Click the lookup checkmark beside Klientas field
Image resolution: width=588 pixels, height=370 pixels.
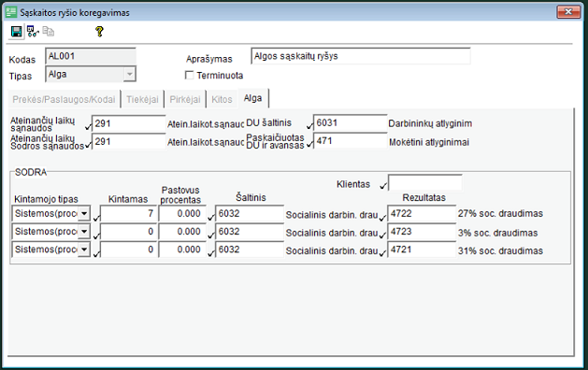tap(383, 186)
